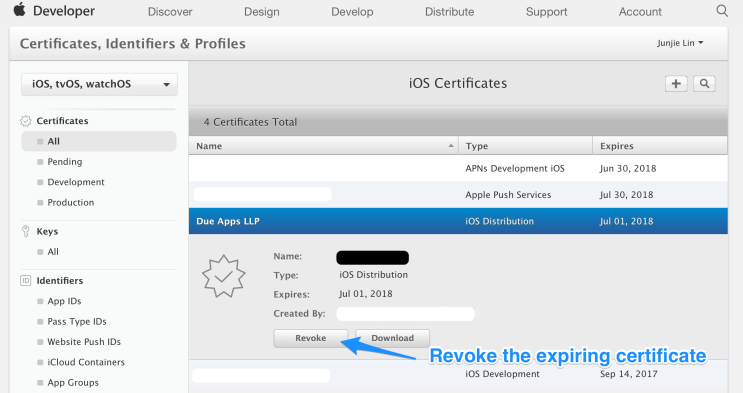
Task: Select the APNs Development iOS certificate row
Action: 458,168
